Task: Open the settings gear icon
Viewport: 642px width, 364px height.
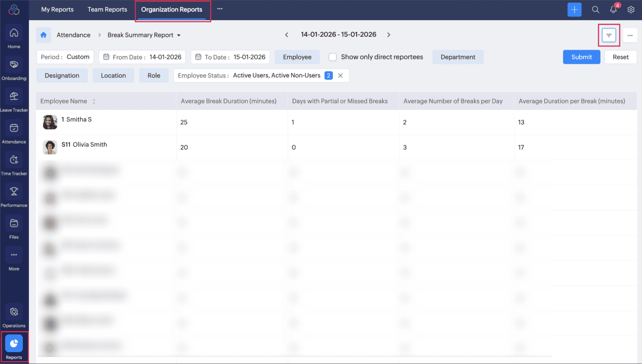Action: [631, 10]
